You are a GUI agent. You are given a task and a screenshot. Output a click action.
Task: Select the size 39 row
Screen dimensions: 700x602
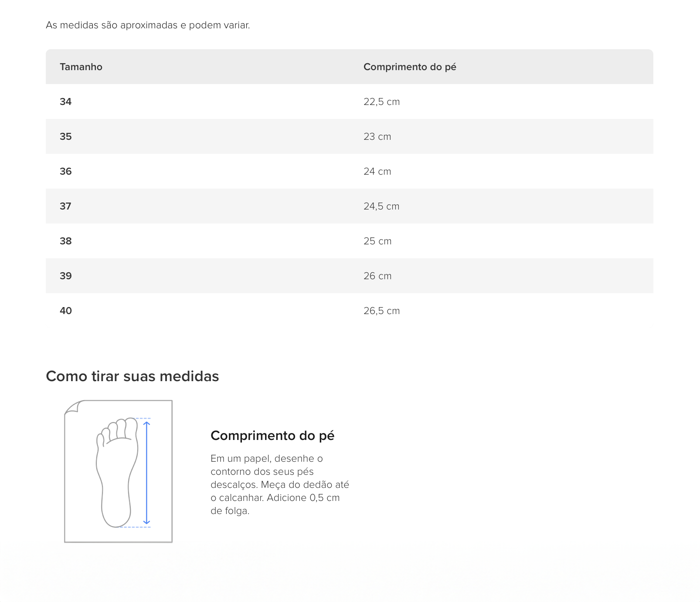pyautogui.click(x=349, y=276)
